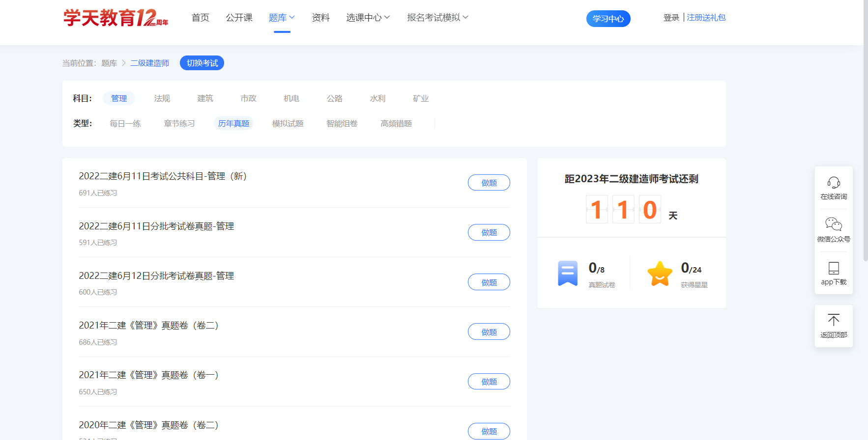868x440 pixels.
Task: Click the 0/8 真题试卷 progress value
Action: pos(597,268)
